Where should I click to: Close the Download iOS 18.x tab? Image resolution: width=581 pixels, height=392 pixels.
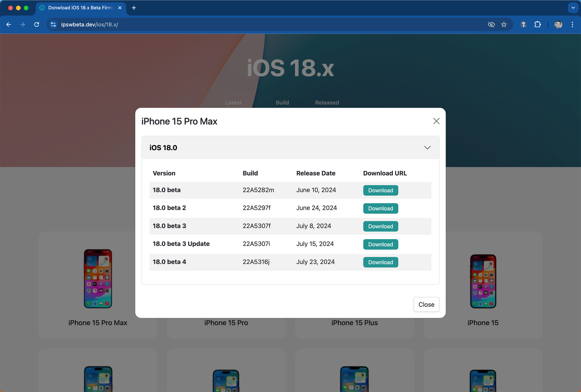point(120,8)
